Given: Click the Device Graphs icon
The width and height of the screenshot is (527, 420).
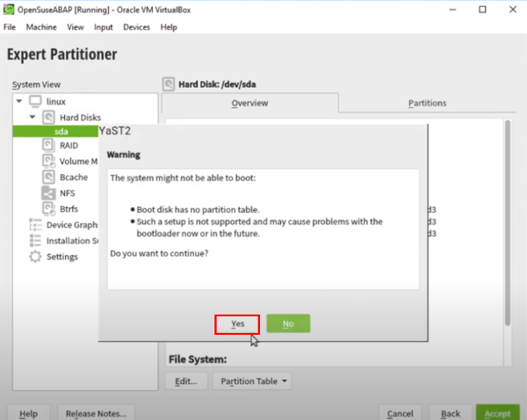Looking at the screenshot, I should pos(35,225).
